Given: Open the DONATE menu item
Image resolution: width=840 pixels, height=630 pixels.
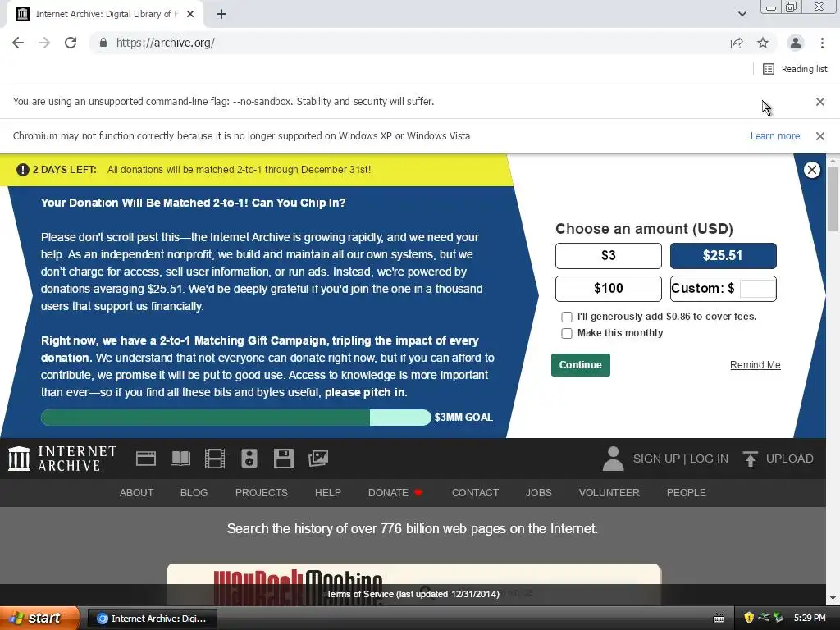Looking at the screenshot, I should [395, 493].
